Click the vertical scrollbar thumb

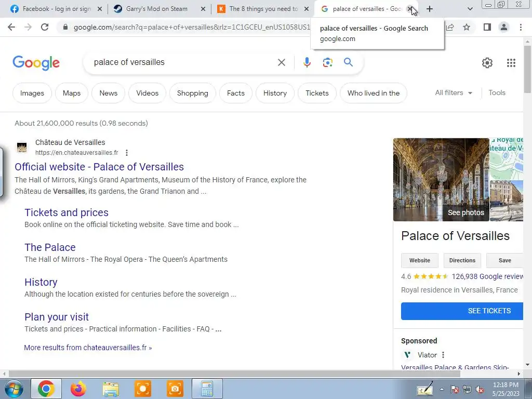click(x=527, y=69)
